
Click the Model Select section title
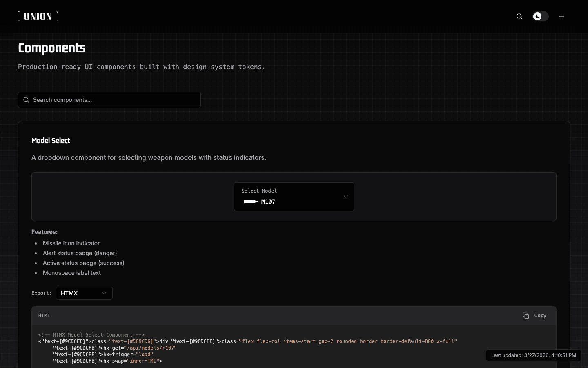[x=51, y=141]
